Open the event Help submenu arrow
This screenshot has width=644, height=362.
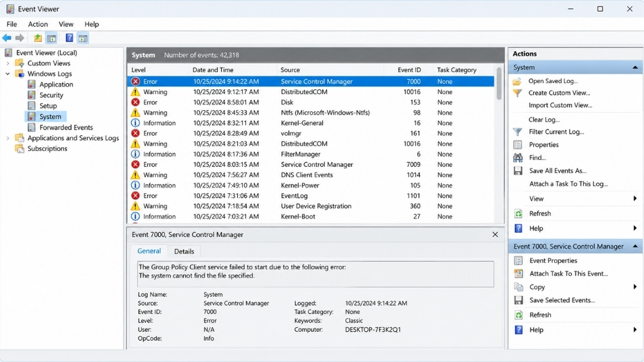(x=635, y=329)
